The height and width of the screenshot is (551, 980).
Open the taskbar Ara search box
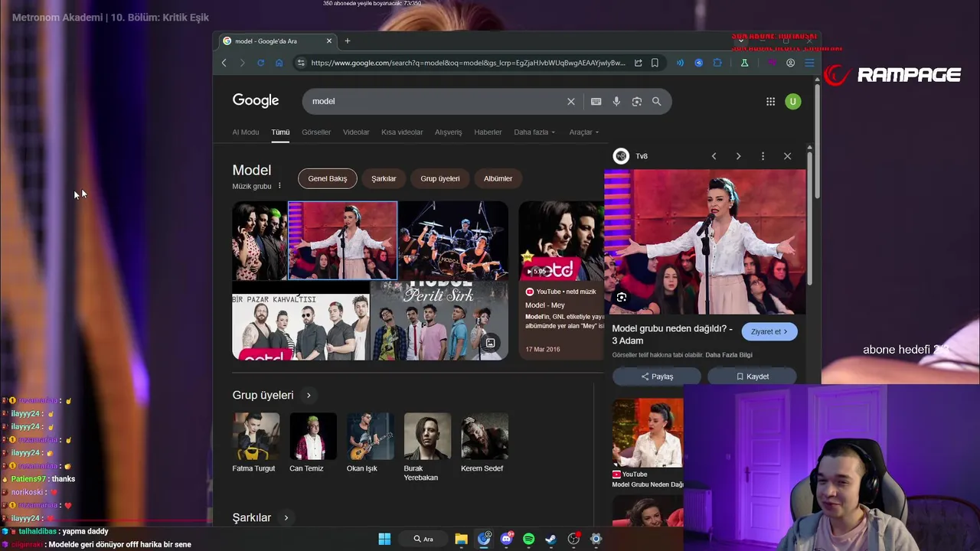[423, 539]
